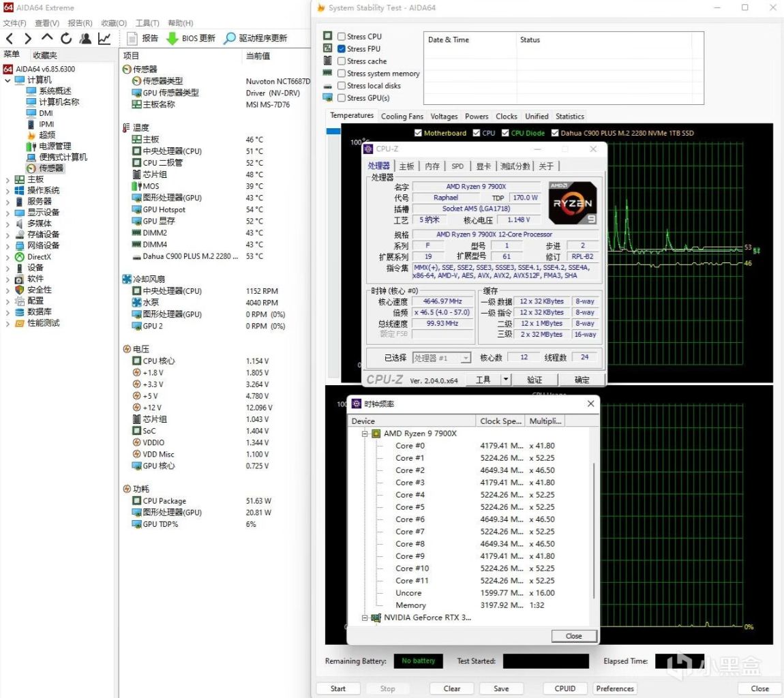The height and width of the screenshot is (698, 784).
Task: Select the 传感器 item in sidebar tree
Action: 50,168
